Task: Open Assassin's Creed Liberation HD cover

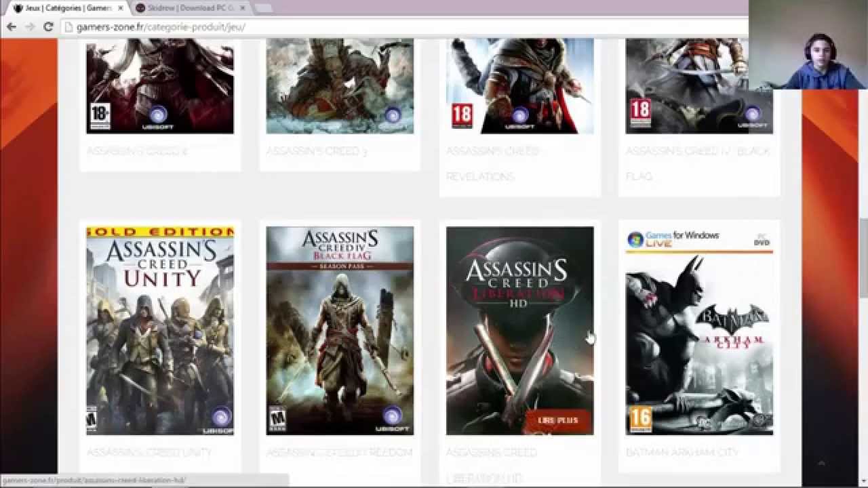Action: click(519, 331)
